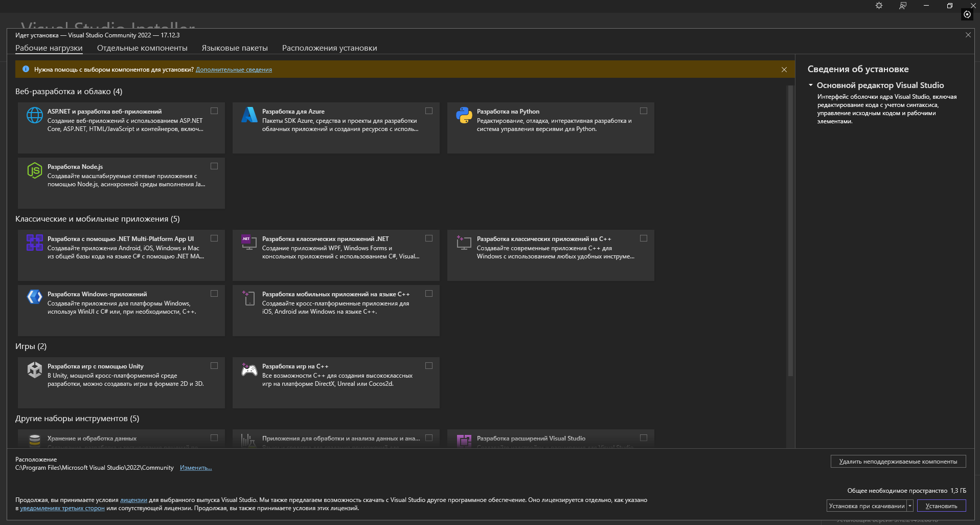Check Windows application development workload
The height and width of the screenshot is (525, 980).
(214, 293)
